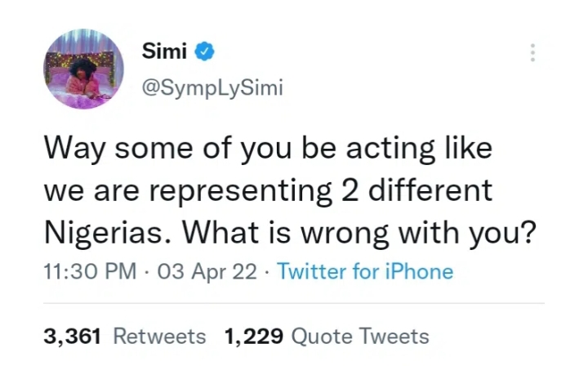Screen dimensions: 588x366
Task: Click the phrase representing 2 different
Action: pyautogui.click(x=321, y=191)
